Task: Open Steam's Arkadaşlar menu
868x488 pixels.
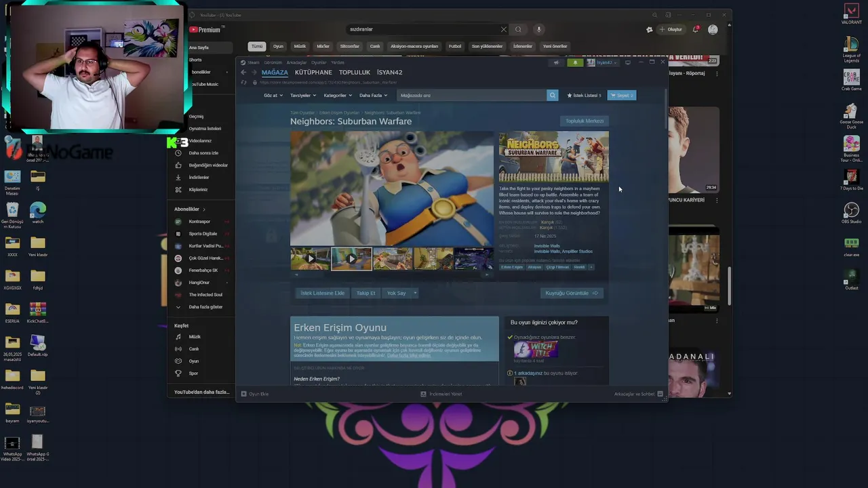Action: tap(296, 62)
